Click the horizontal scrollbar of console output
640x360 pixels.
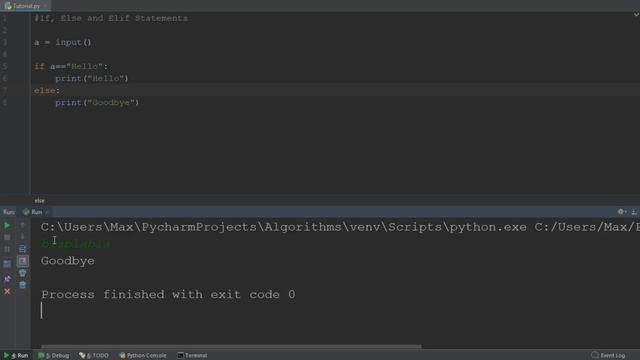[x=231, y=347]
